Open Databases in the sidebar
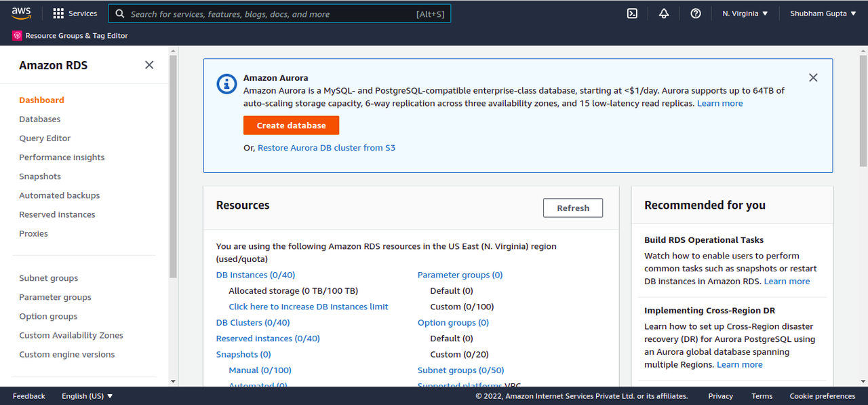Image resolution: width=868 pixels, height=405 pixels. [39, 119]
